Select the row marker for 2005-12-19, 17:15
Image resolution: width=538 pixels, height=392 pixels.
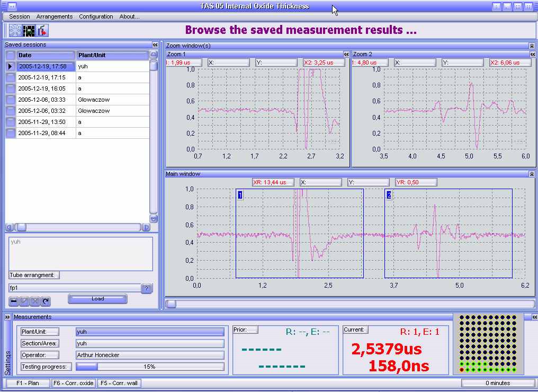point(11,77)
